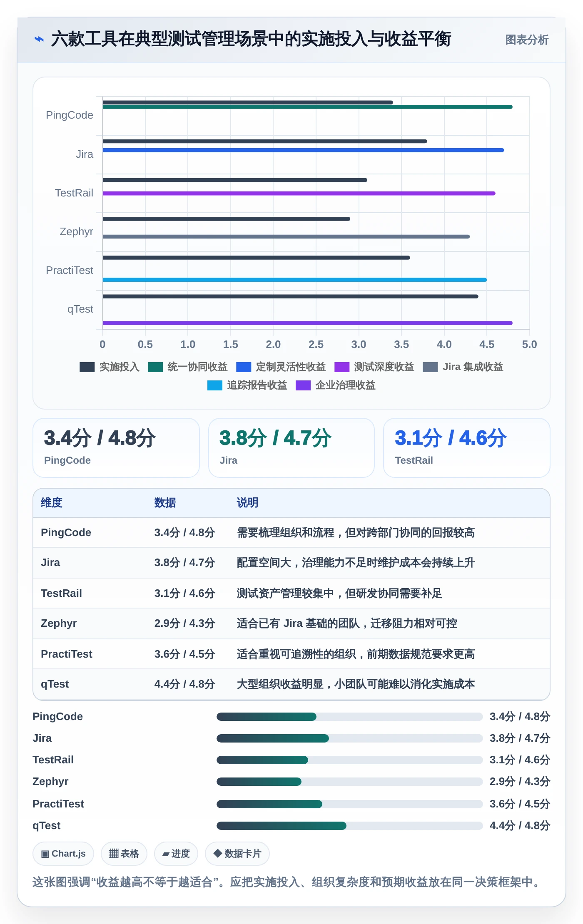Click the qTest purple 企业治理收益 chart bar
The height and width of the screenshot is (924, 583).
307,323
